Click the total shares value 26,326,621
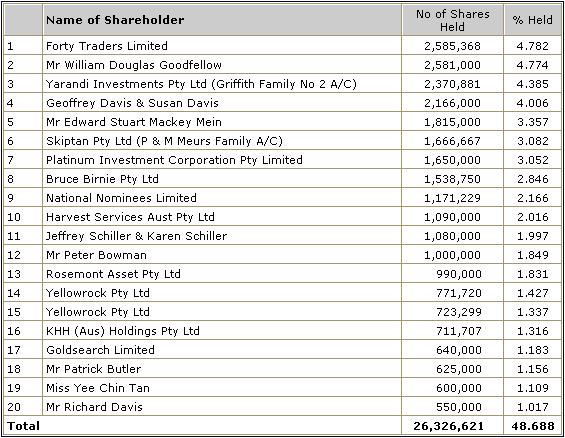Image resolution: width=565 pixels, height=438 pixels. coord(449,426)
